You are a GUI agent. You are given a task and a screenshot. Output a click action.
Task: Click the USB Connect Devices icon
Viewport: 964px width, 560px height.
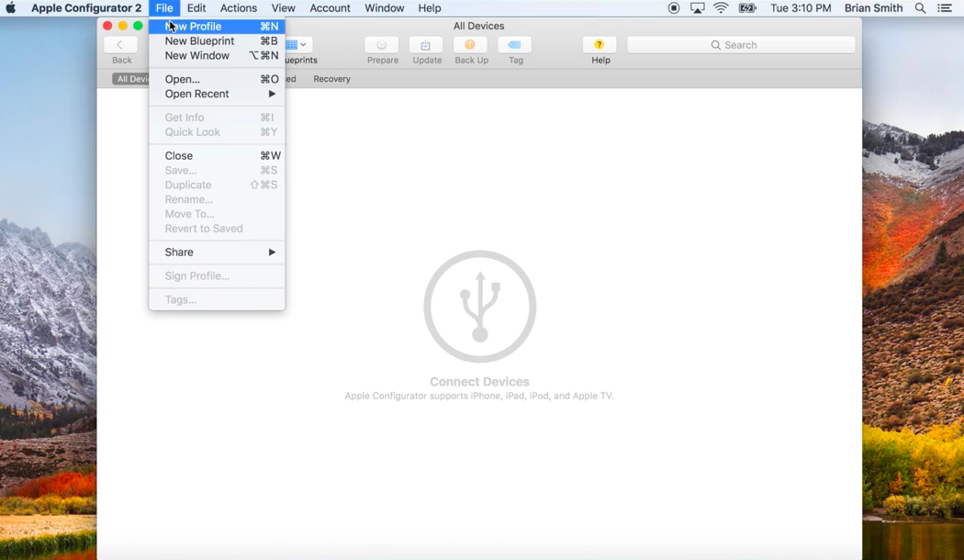coord(479,306)
